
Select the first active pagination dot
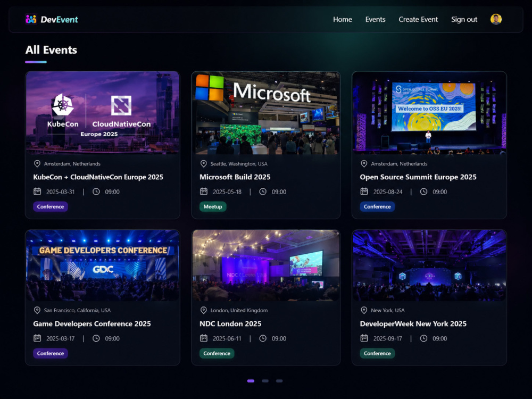pos(251,381)
